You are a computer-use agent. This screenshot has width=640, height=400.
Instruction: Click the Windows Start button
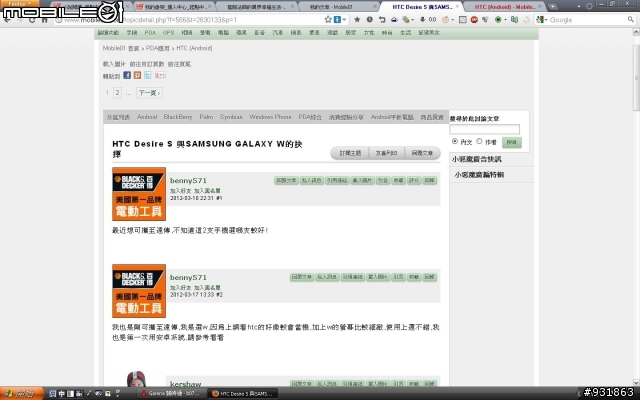22,393
